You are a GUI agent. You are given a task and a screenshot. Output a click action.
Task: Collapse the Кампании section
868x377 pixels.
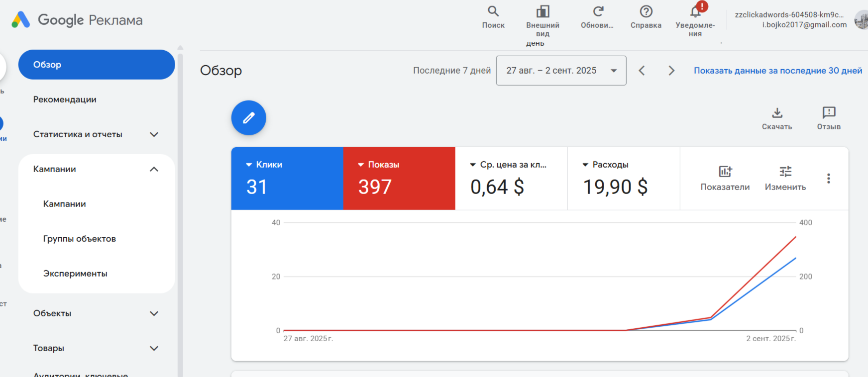click(154, 169)
